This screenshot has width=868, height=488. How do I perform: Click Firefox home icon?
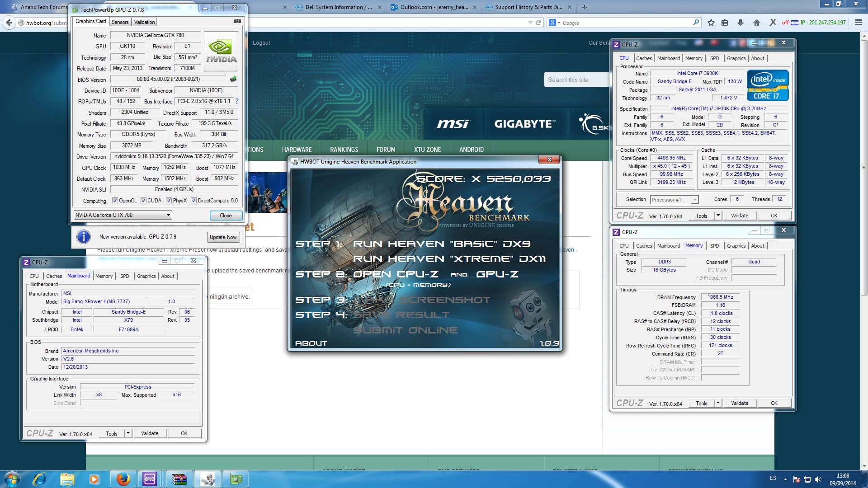tap(756, 23)
